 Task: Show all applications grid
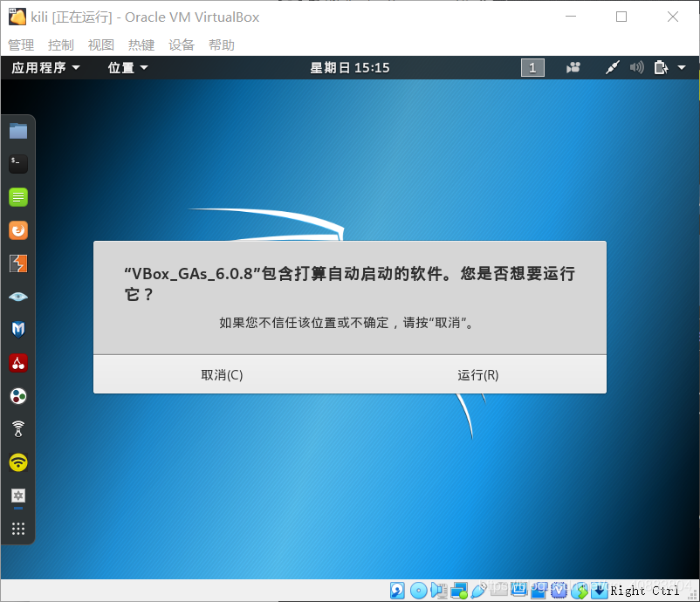coord(18,529)
